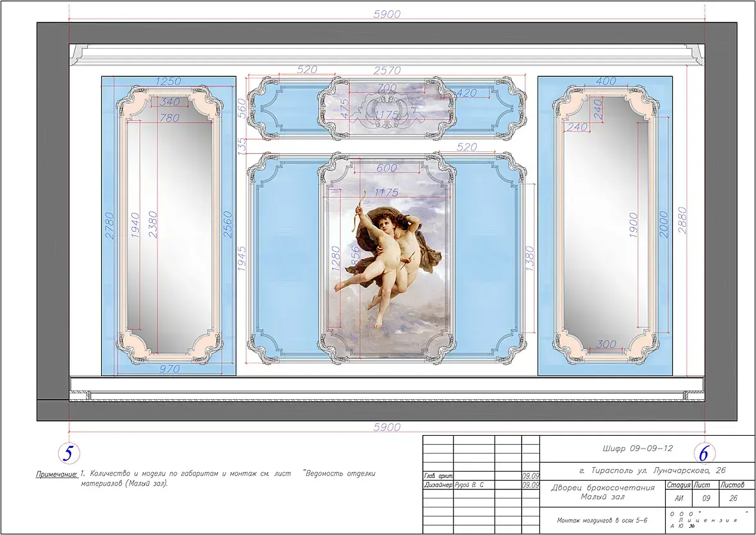Click the "Листов" header cell
This screenshot has height=535, width=756.
click(733, 485)
